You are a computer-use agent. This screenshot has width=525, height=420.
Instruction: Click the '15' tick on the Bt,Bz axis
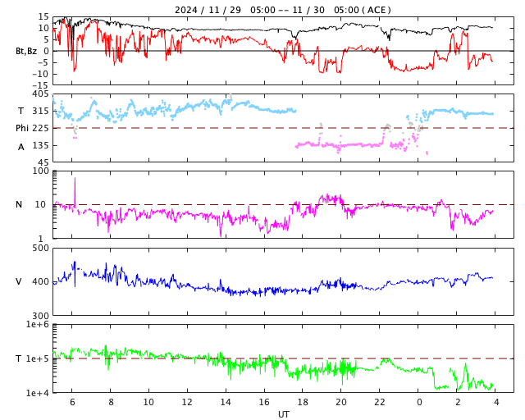(43, 16)
